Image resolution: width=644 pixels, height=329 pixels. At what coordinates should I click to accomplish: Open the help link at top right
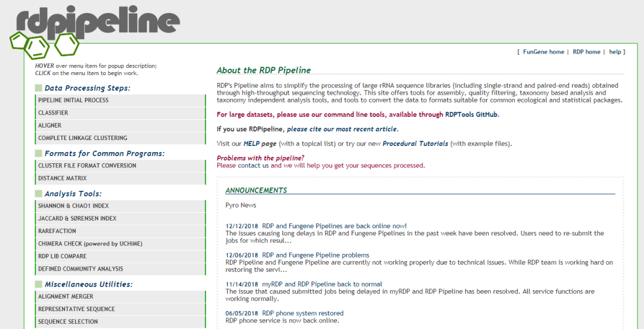[615, 52]
